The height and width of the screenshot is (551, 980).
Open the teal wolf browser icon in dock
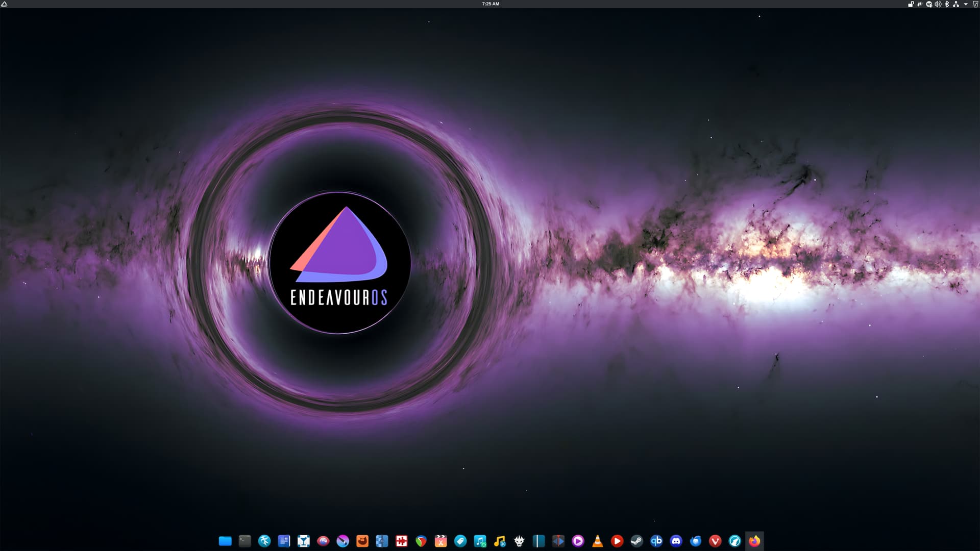pos(734,541)
